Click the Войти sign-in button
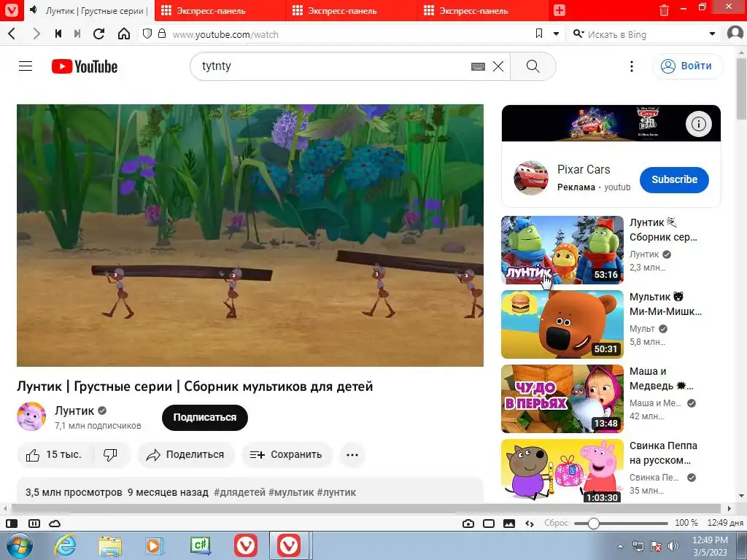Viewport: 747px width, 560px height. (x=687, y=66)
